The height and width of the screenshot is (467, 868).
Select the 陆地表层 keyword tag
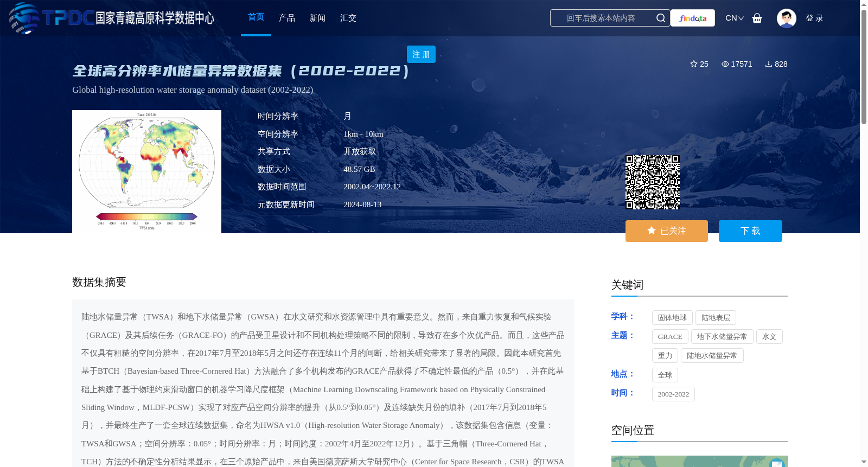(x=716, y=318)
